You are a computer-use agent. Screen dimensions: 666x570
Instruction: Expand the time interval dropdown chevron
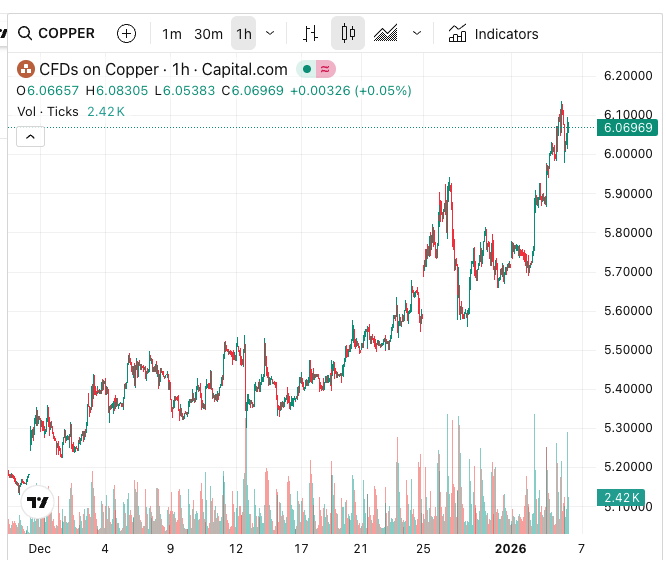pyautogui.click(x=270, y=34)
